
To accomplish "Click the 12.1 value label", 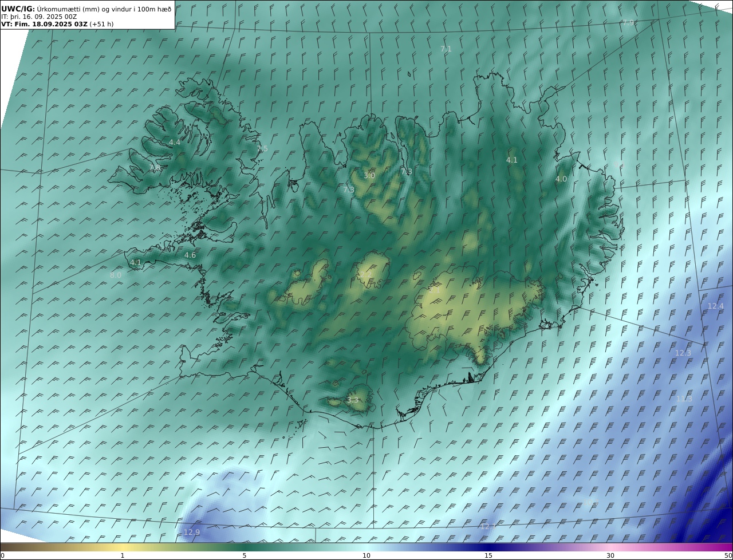I will coord(488,526).
